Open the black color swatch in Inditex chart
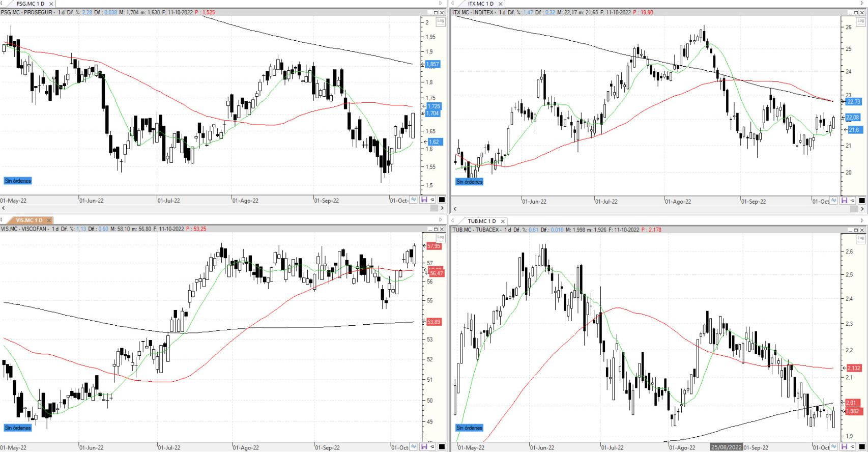This screenshot has width=868, height=452. (862, 201)
